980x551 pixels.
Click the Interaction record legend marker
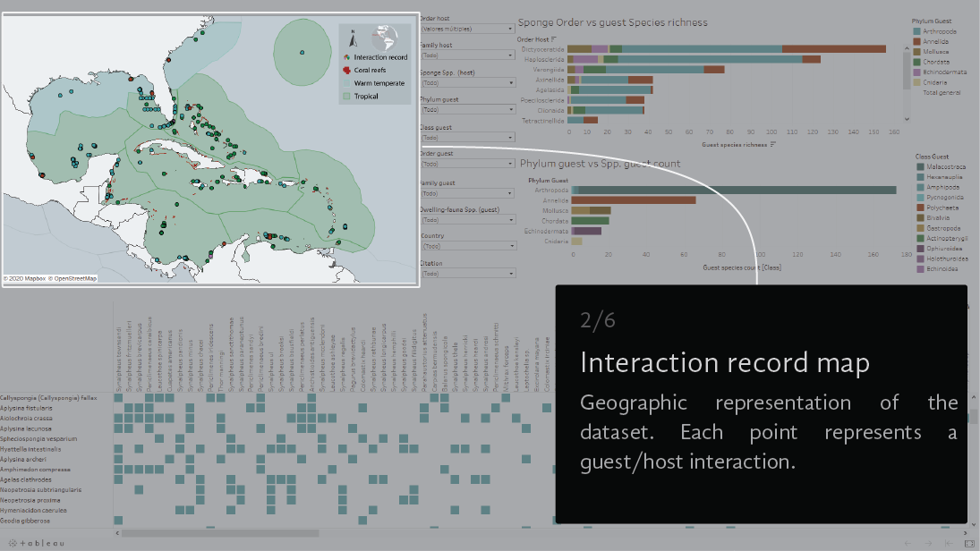click(x=346, y=57)
